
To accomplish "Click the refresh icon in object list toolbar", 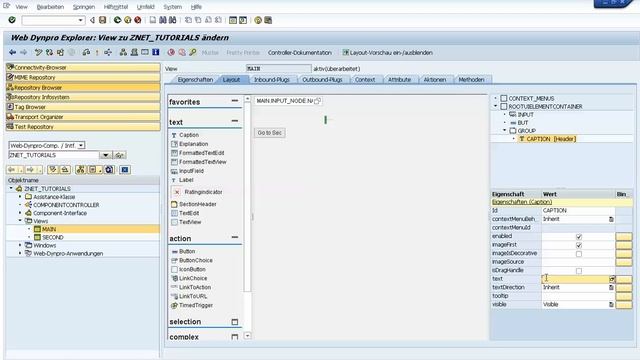I will [109, 169].
